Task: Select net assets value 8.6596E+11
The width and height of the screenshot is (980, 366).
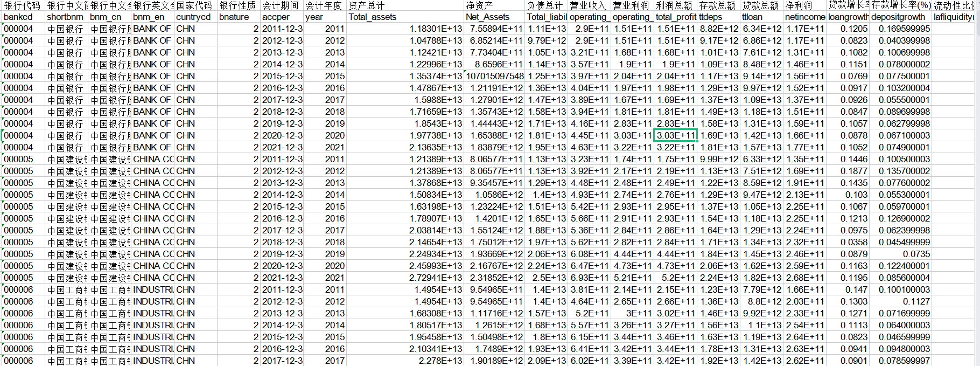Action: (x=494, y=64)
